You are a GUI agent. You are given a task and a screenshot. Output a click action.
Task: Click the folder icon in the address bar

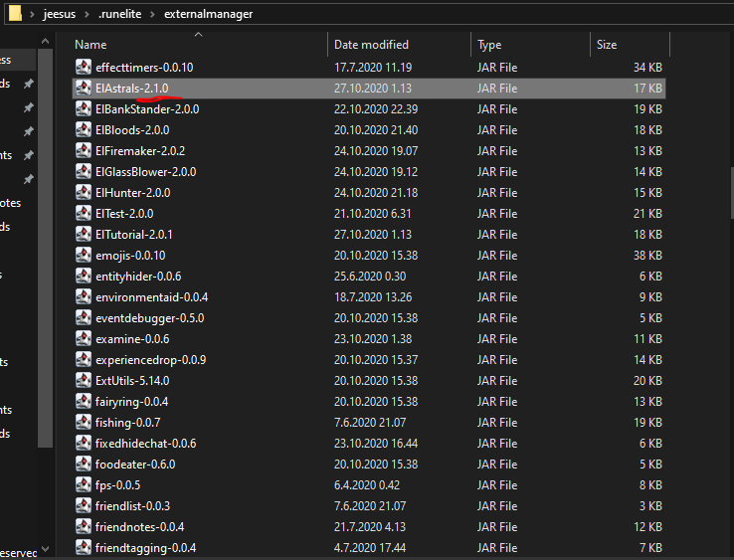tap(15, 13)
